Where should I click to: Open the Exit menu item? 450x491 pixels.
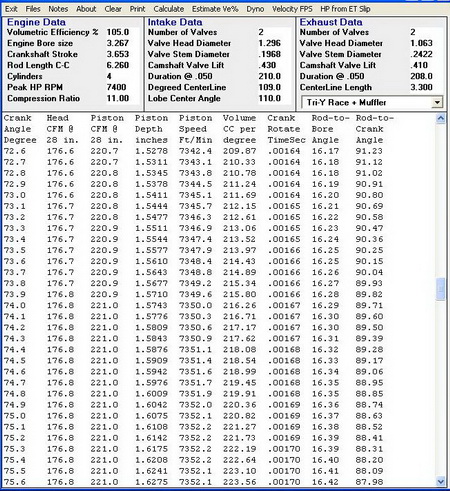11,9
